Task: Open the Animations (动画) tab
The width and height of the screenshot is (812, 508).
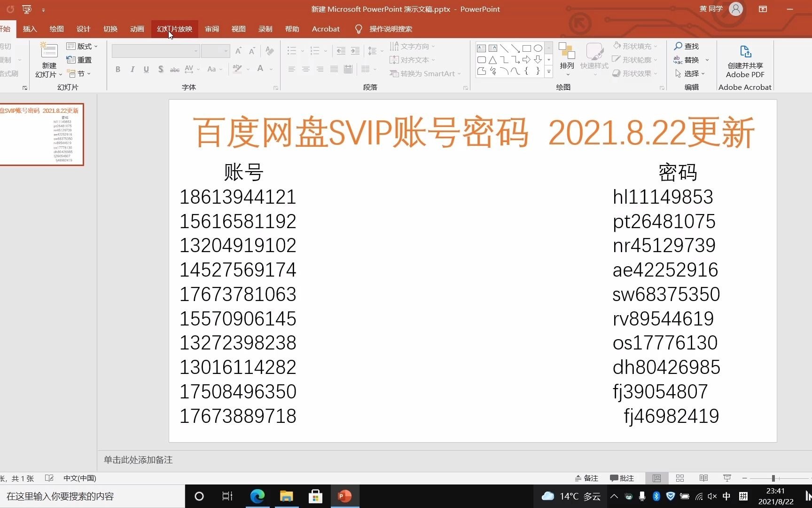Action: coord(137,29)
